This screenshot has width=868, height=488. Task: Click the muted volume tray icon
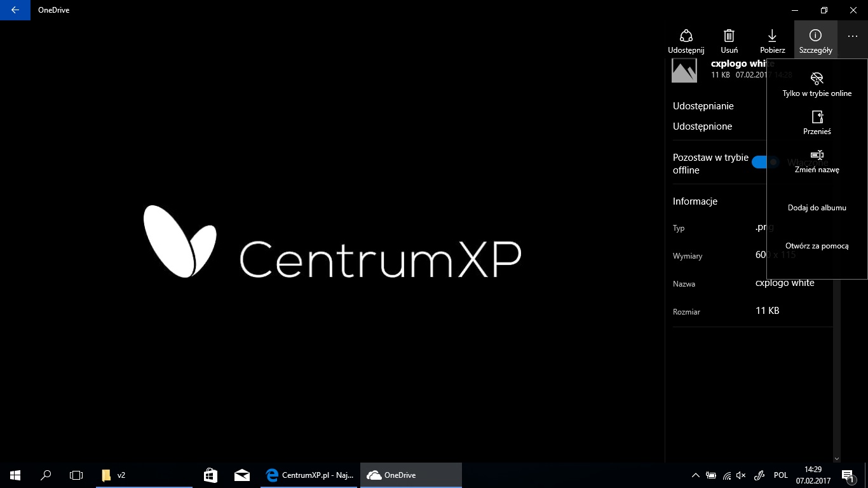click(741, 475)
